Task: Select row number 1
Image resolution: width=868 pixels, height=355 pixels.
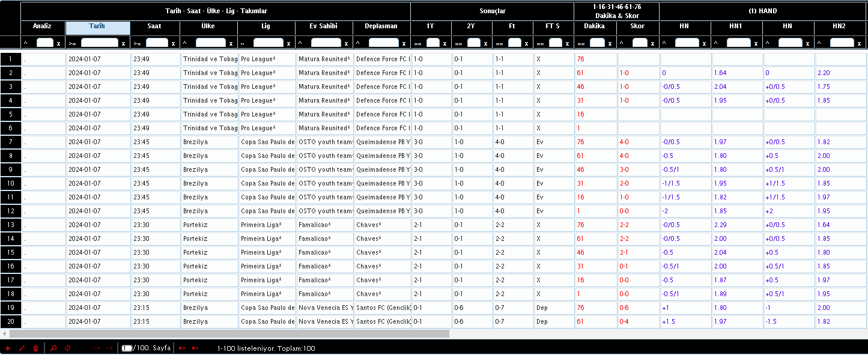Action: point(10,59)
